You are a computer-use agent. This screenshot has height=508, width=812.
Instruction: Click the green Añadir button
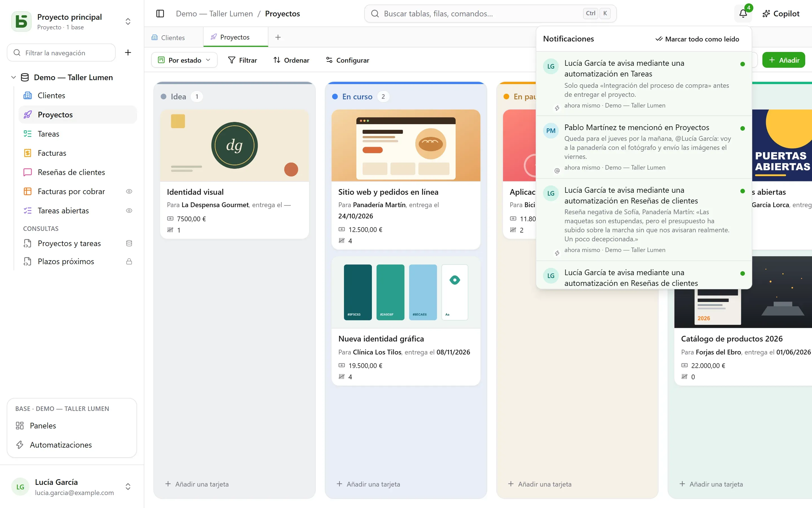tap(784, 60)
